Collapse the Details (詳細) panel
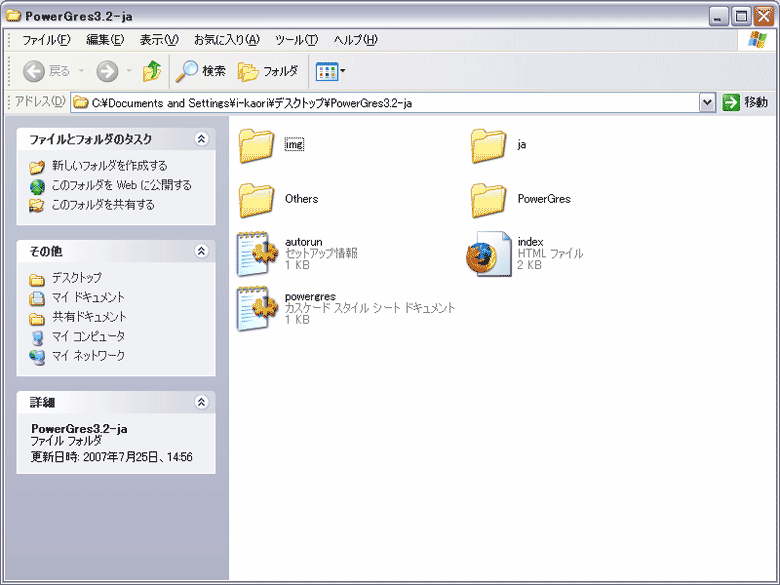The width and height of the screenshot is (780, 585). [x=201, y=402]
